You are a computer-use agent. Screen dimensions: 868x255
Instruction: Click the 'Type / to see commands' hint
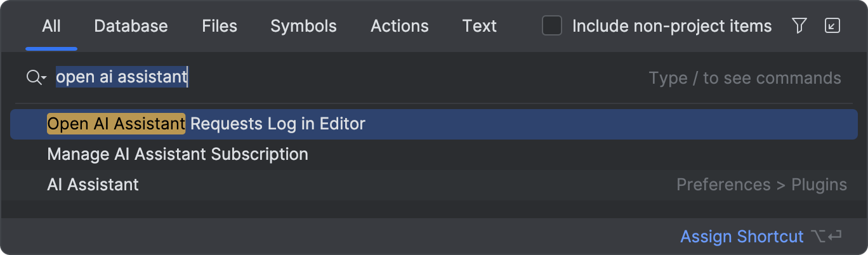click(745, 78)
